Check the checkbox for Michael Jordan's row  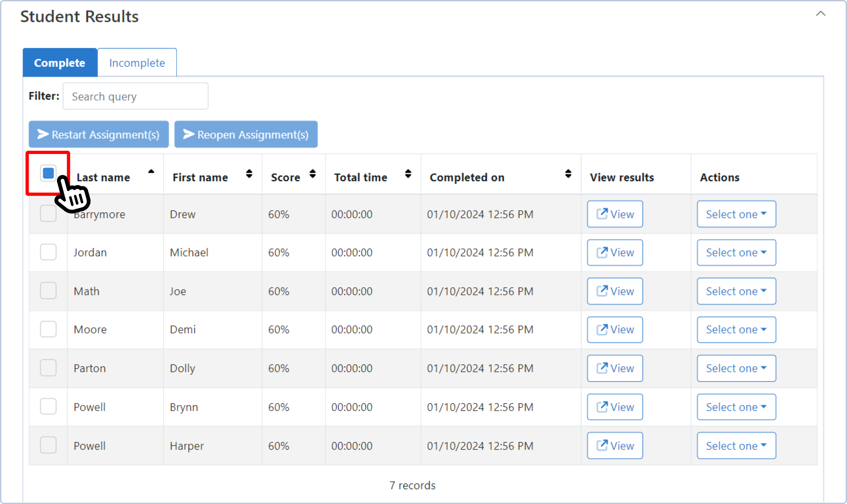click(x=48, y=252)
